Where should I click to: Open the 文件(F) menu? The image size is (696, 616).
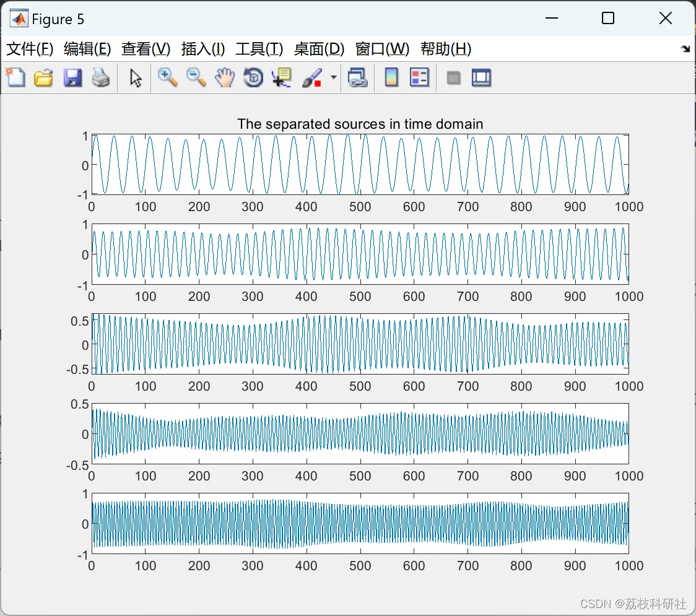[x=30, y=48]
